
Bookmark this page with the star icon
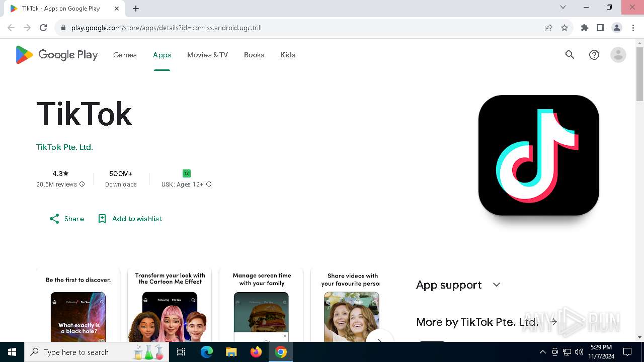pos(565,28)
